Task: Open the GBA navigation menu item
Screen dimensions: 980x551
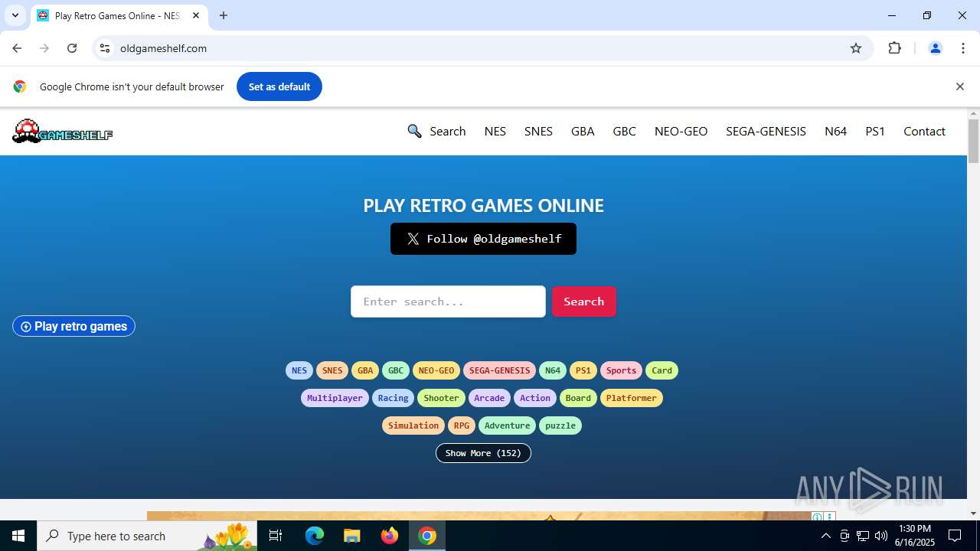Action: tap(583, 131)
